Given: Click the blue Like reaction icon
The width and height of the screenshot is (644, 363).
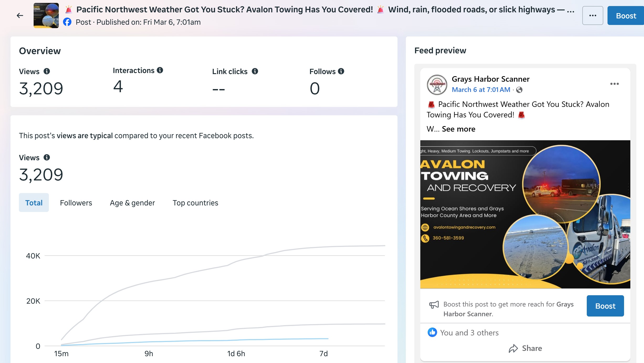Looking at the screenshot, I should pyautogui.click(x=432, y=333).
